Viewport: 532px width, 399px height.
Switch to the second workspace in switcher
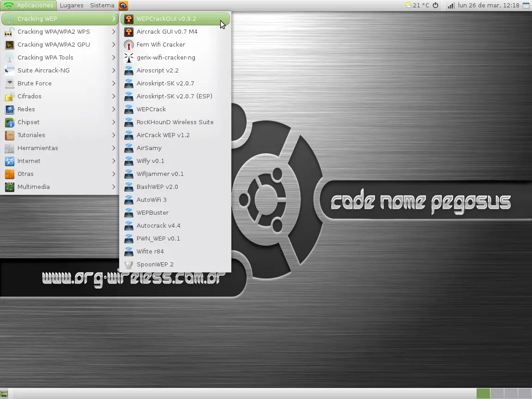click(497, 393)
